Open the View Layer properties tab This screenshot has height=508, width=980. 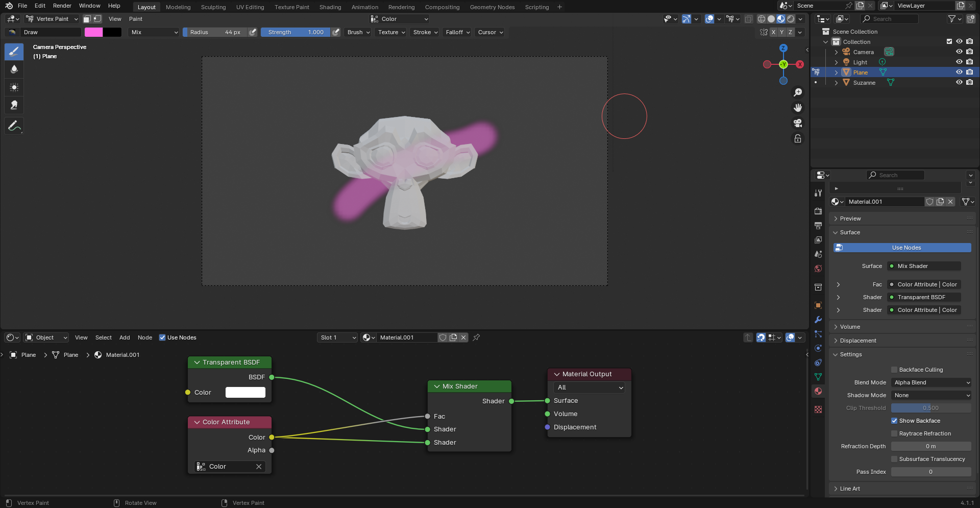click(x=818, y=240)
